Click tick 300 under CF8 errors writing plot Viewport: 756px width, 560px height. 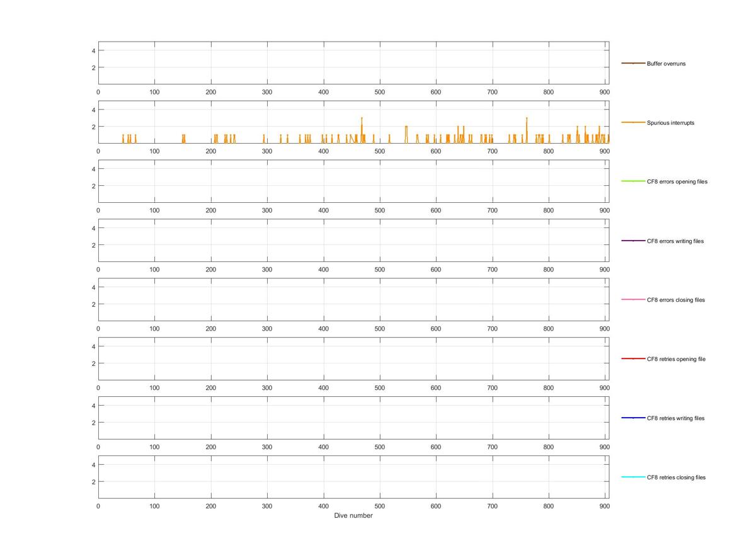(267, 270)
